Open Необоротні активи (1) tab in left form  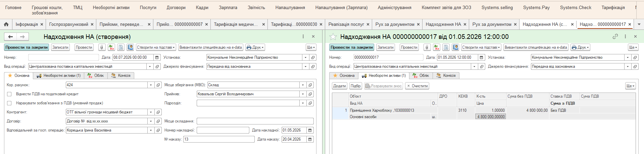tap(58, 75)
